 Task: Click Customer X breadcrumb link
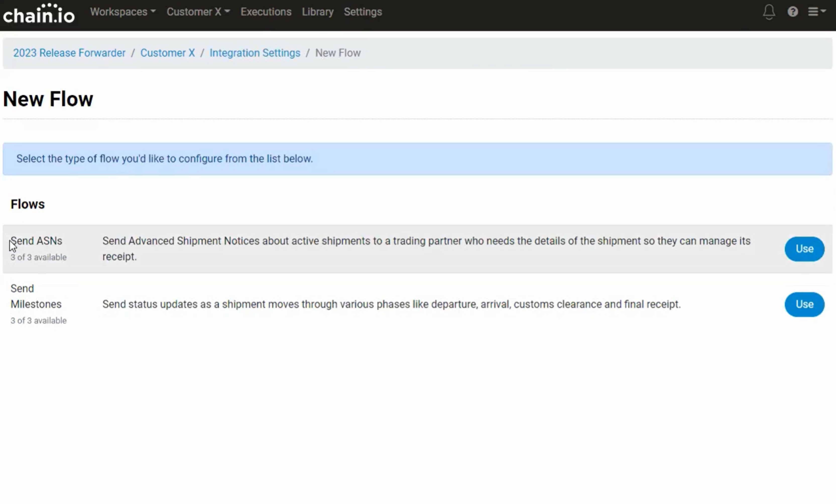tap(167, 53)
